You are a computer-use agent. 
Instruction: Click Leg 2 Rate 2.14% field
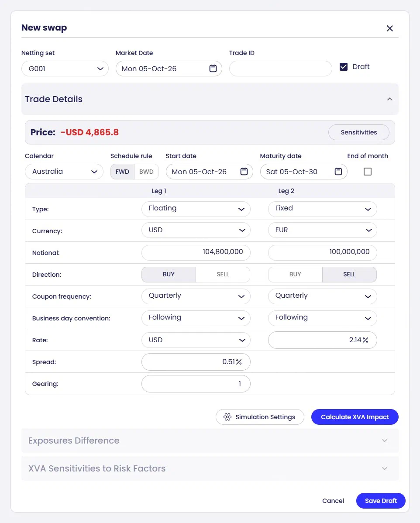coord(323,340)
